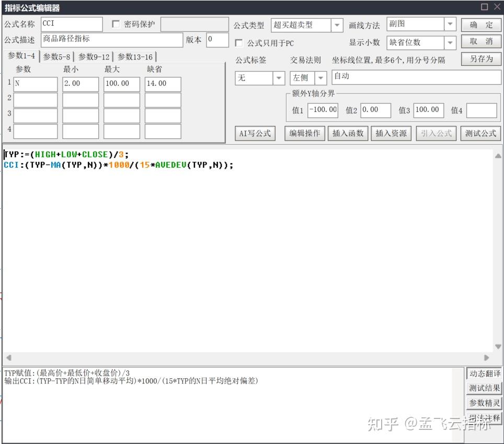Click the editor scroll-up arrow
The width and height of the screenshot is (504, 444).
(498, 156)
